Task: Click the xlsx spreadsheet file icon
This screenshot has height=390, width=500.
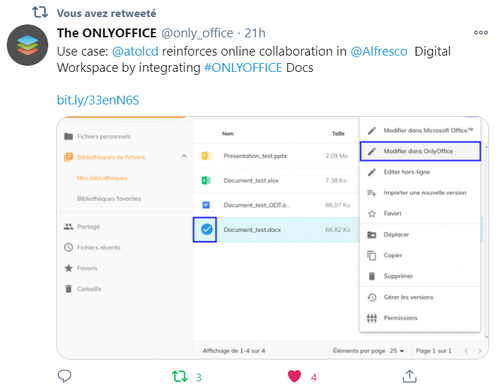Action: [206, 180]
